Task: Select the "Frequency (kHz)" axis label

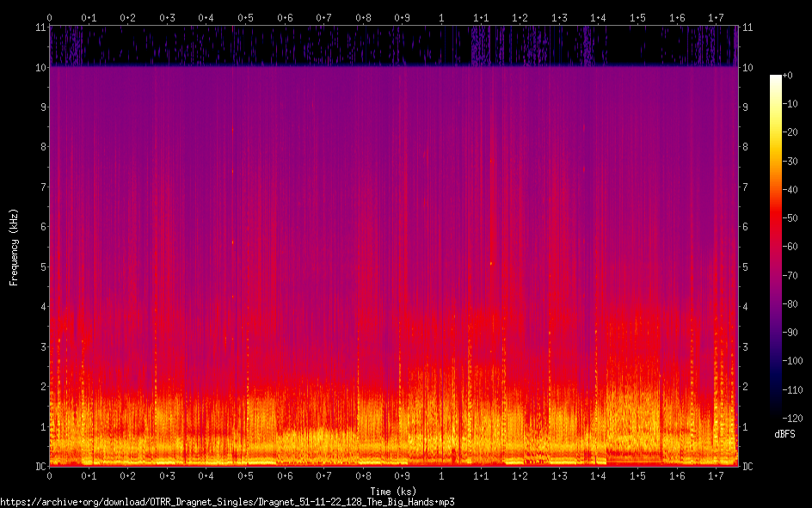Action: (14, 246)
